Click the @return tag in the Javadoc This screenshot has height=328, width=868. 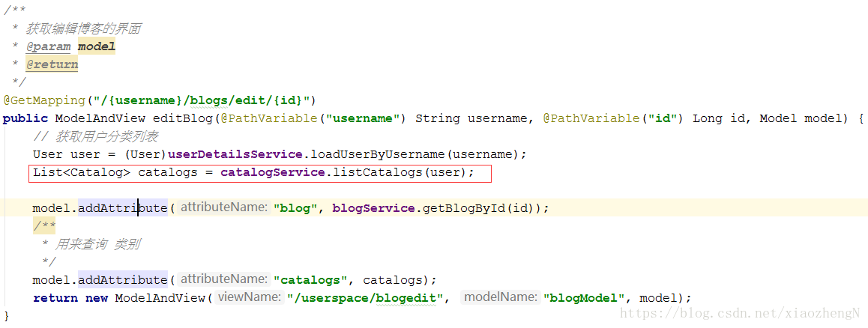pyautogui.click(x=52, y=64)
